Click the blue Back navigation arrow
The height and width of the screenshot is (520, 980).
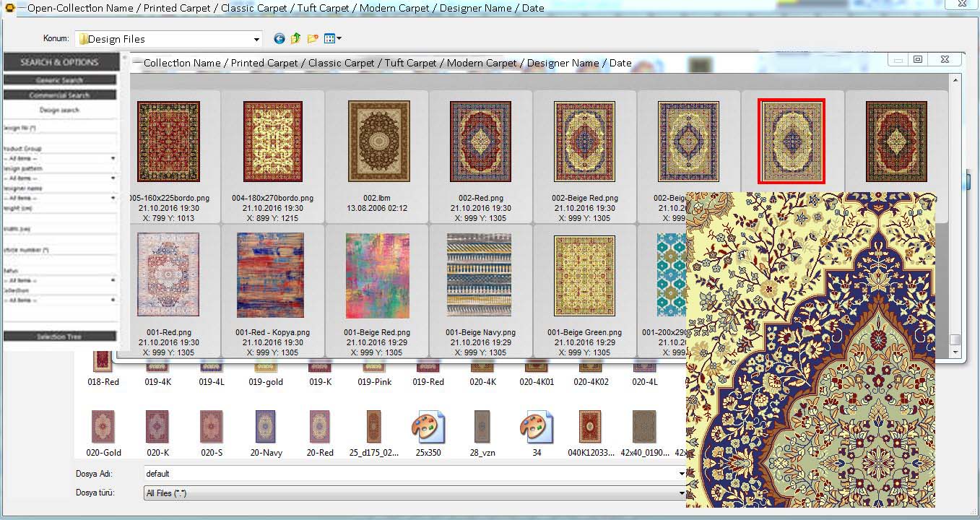point(279,39)
